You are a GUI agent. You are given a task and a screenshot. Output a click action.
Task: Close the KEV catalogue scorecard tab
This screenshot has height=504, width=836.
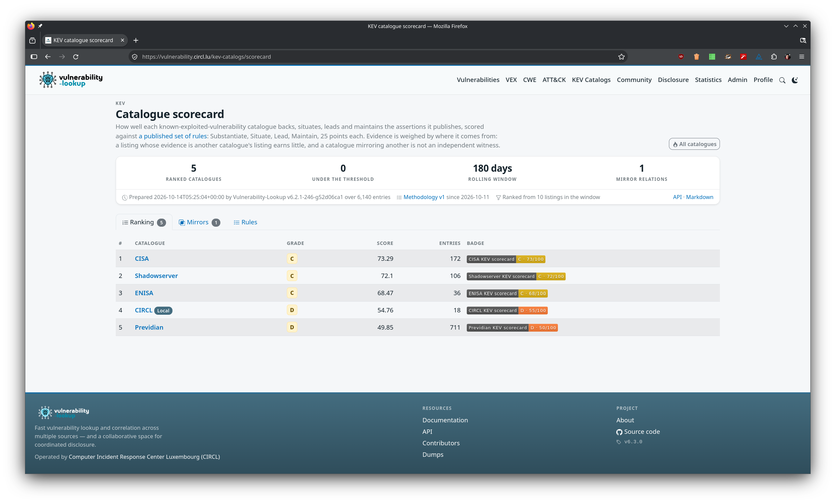(123, 40)
